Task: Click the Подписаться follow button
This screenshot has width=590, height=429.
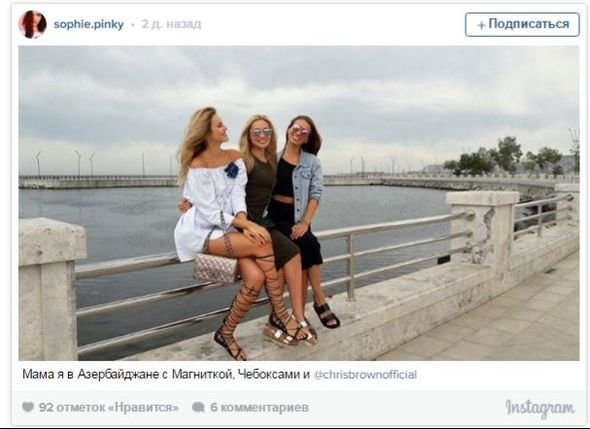Action: [522, 24]
